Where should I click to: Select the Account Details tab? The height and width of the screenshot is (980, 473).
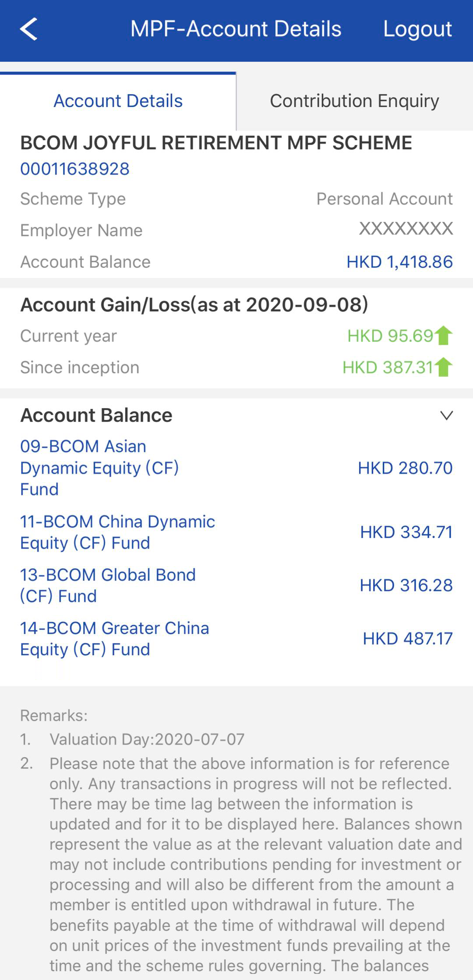118,101
